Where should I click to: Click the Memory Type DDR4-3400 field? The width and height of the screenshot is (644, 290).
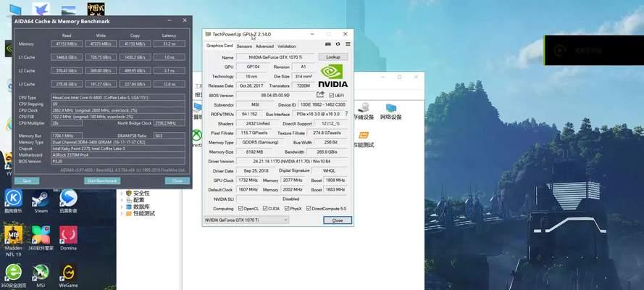tap(118, 142)
